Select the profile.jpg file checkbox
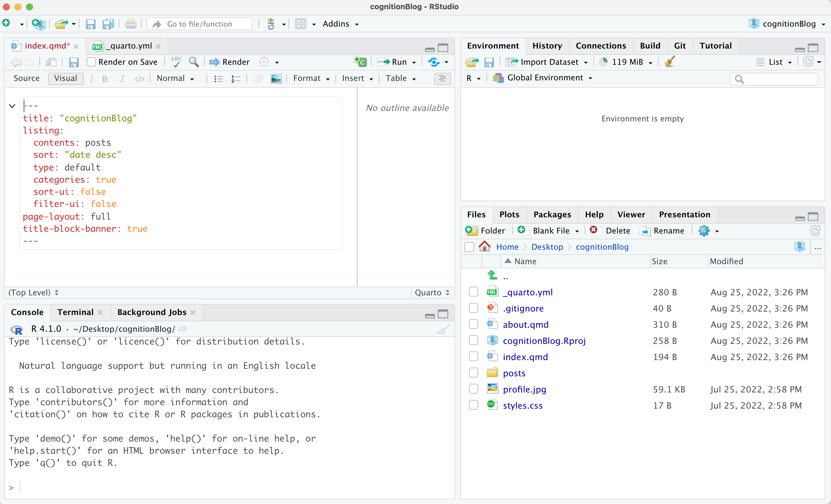This screenshot has height=504, width=831. (x=474, y=389)
